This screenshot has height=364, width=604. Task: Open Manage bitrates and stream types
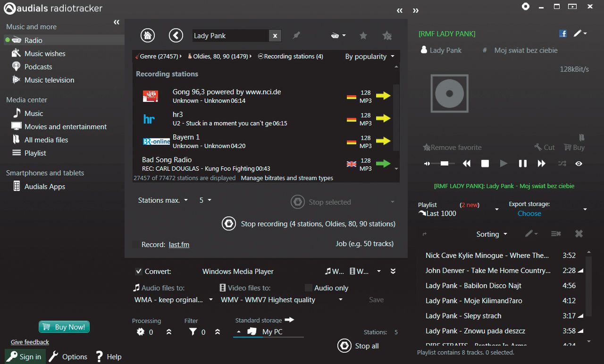[287, 178]
